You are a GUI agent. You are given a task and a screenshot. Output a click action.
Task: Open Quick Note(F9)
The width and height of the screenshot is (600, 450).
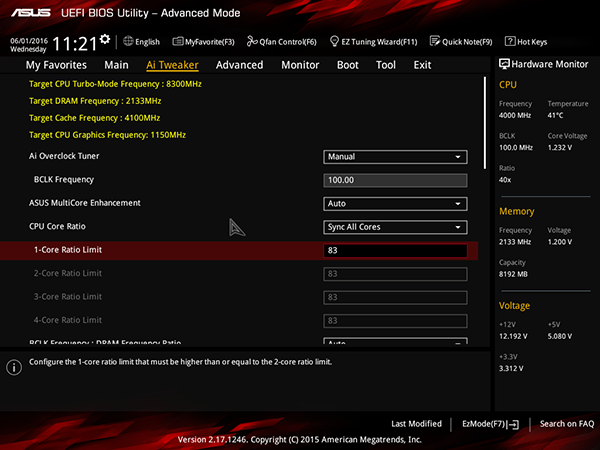pyautogui.click(x=461, y=41)
